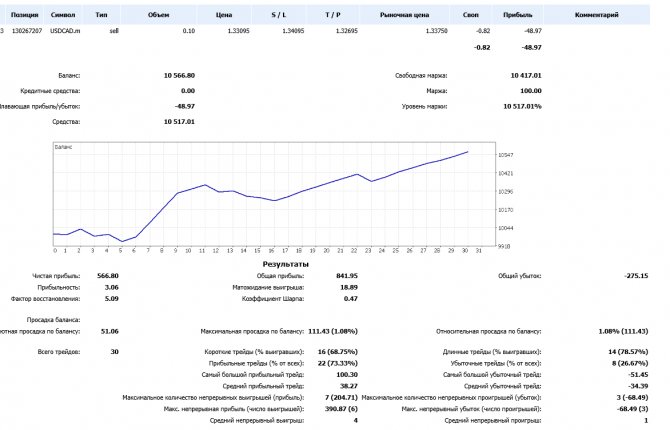Click the Свободная маржа value 10 417.01
670x430 pixels.
(x=526, y=76)
